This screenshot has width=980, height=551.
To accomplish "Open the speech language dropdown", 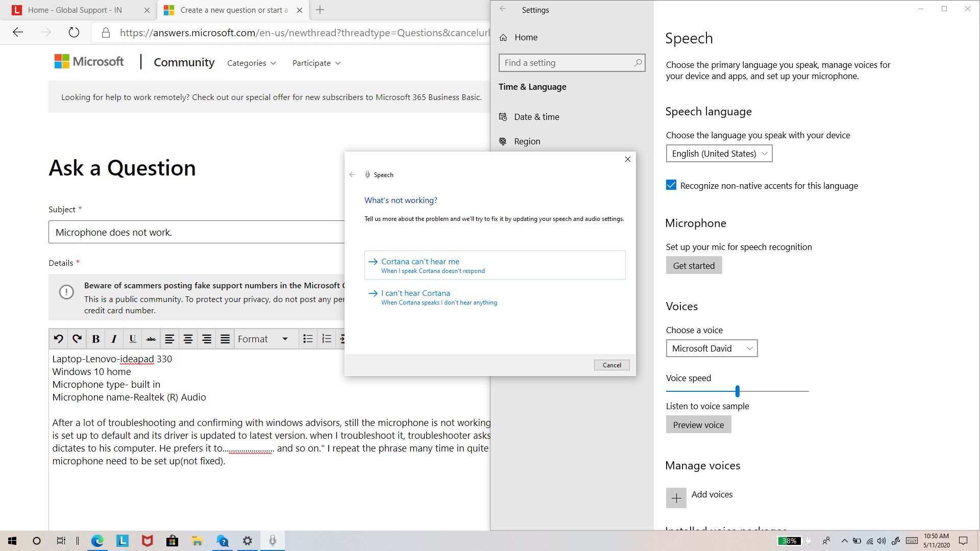I will [x=719, y=154].
